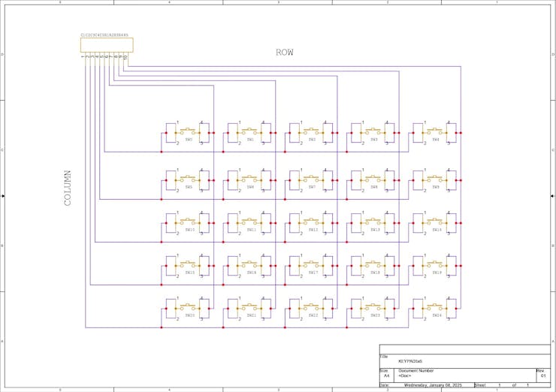Select the SW0 pushbutton switch symbol

(189, 132)
